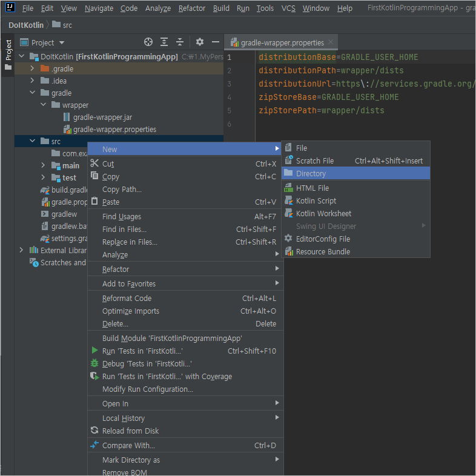Screen dimensions: 476x476
Task: Click DoItKotlin breadcrumb in navigation bar
Action: click(26, 25)
